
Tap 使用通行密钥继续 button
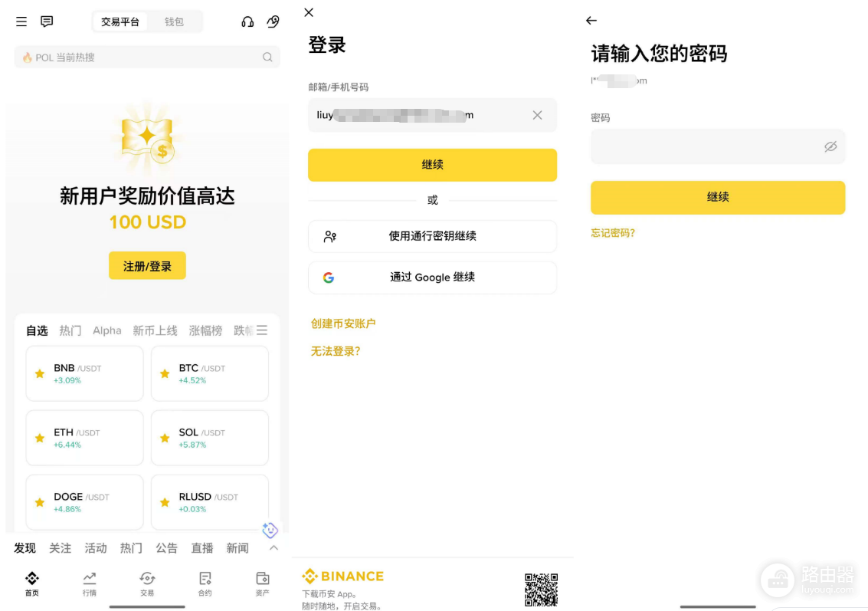[432, 237]
